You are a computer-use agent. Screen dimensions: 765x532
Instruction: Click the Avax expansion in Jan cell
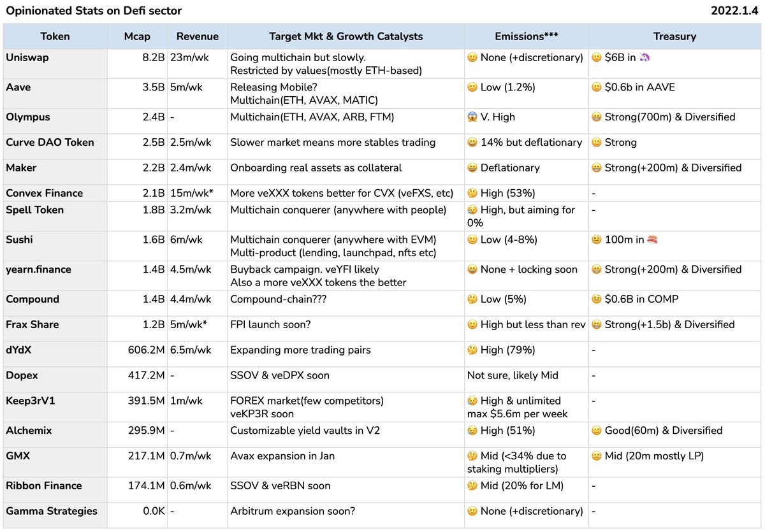(346, 462)
